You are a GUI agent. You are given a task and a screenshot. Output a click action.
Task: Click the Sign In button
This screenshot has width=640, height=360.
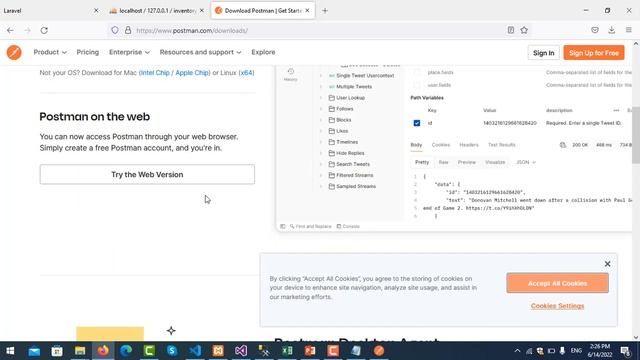pyautogui.click(x=544, y=53)
